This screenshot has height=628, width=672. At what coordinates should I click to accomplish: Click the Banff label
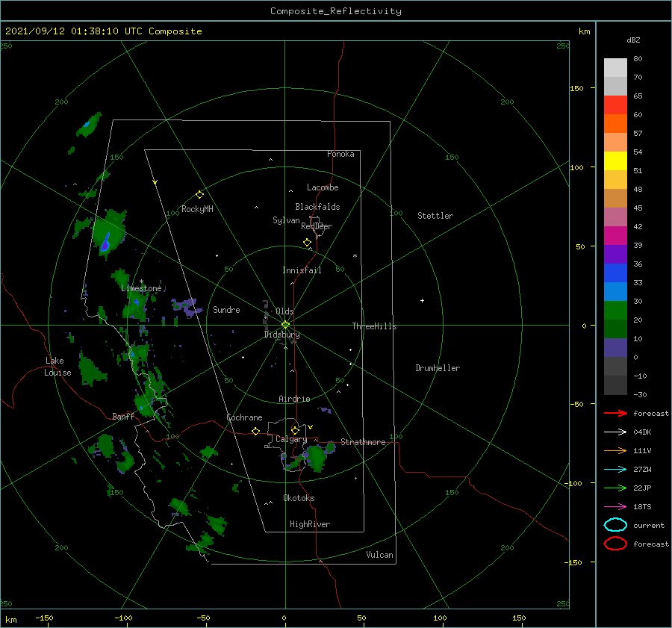pyautogui.click(x=123, y=416)
